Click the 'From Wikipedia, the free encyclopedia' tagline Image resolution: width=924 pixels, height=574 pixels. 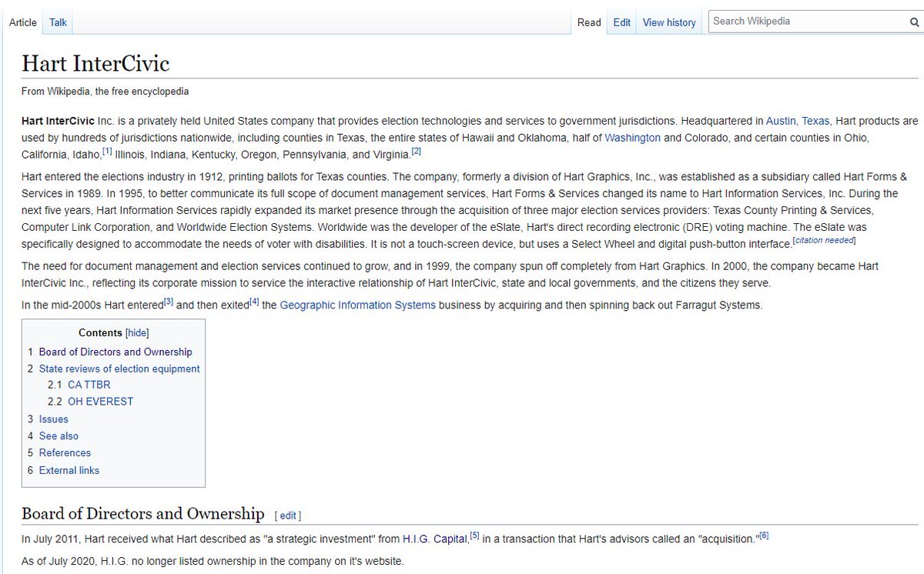(x=105, y=92)
